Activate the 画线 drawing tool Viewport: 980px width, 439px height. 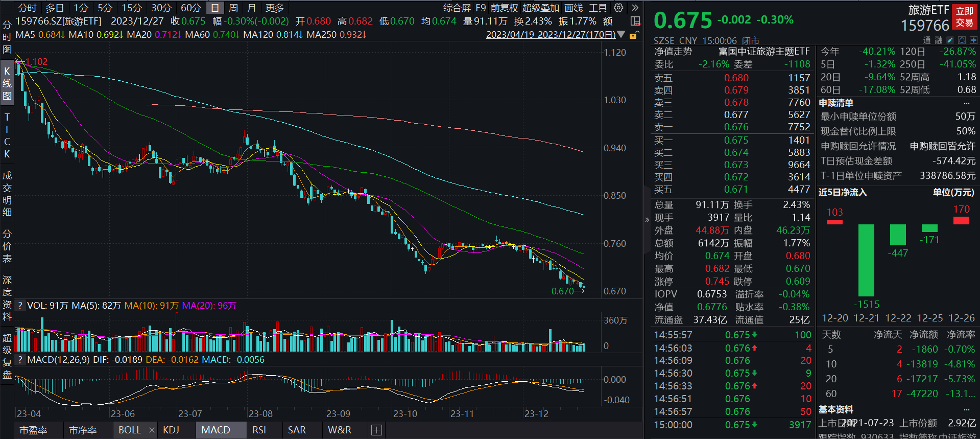click(573, 8)
